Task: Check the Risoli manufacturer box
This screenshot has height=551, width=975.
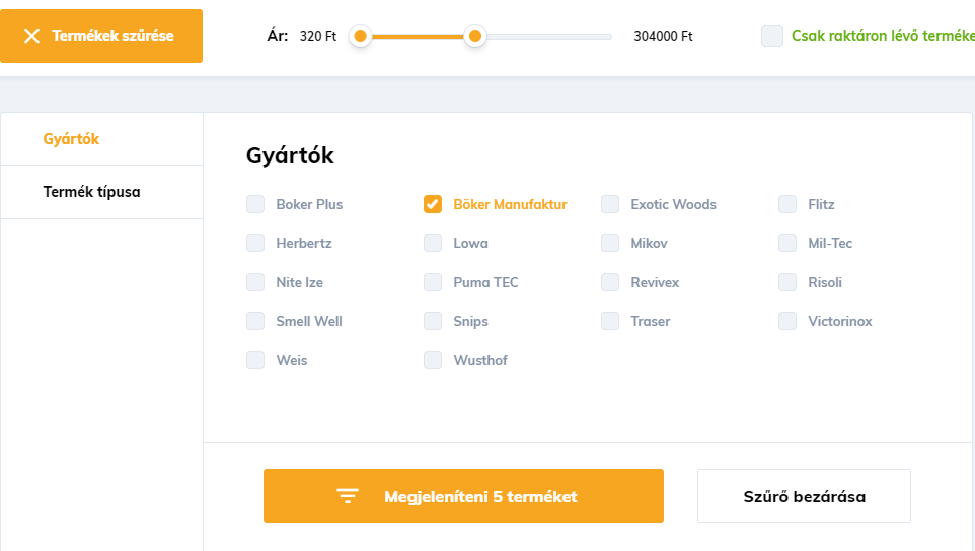Action: coord(787,282)
